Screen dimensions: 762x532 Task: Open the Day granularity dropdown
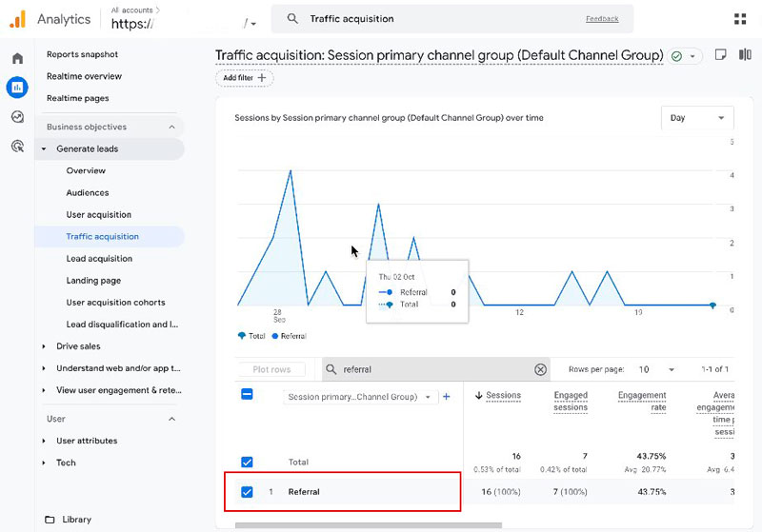[x=697, y=118]
